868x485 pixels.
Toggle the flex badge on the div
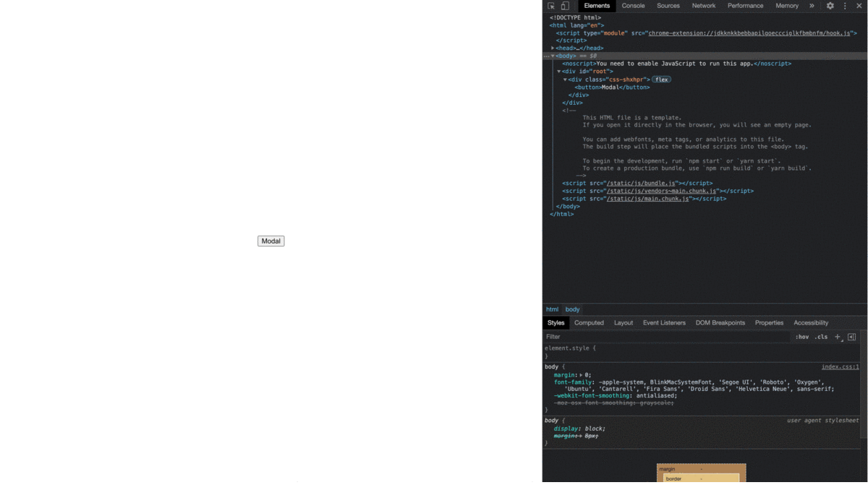[661, 79]
